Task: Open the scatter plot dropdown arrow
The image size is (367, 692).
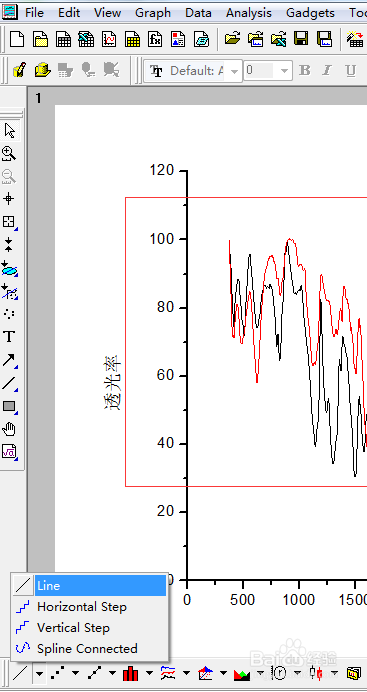Action: point(75,673)
